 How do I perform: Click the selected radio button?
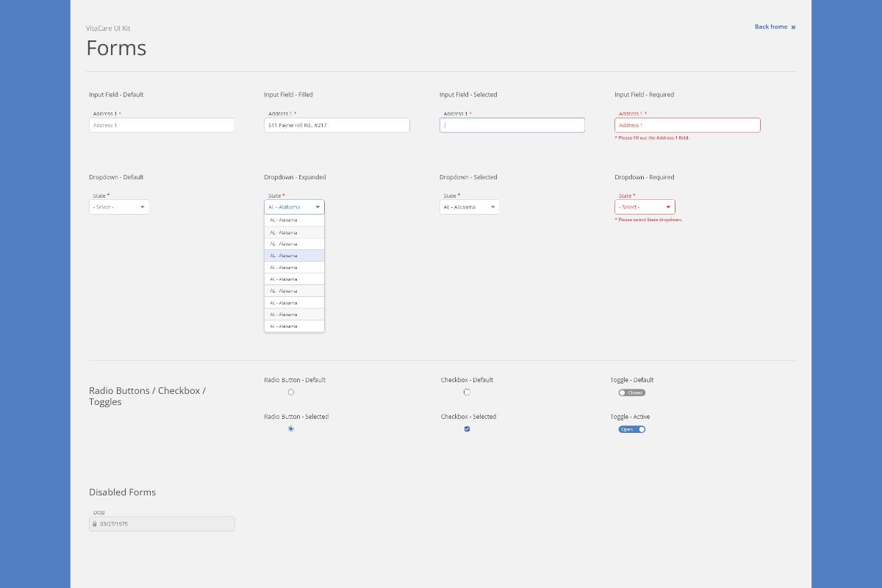291,429
